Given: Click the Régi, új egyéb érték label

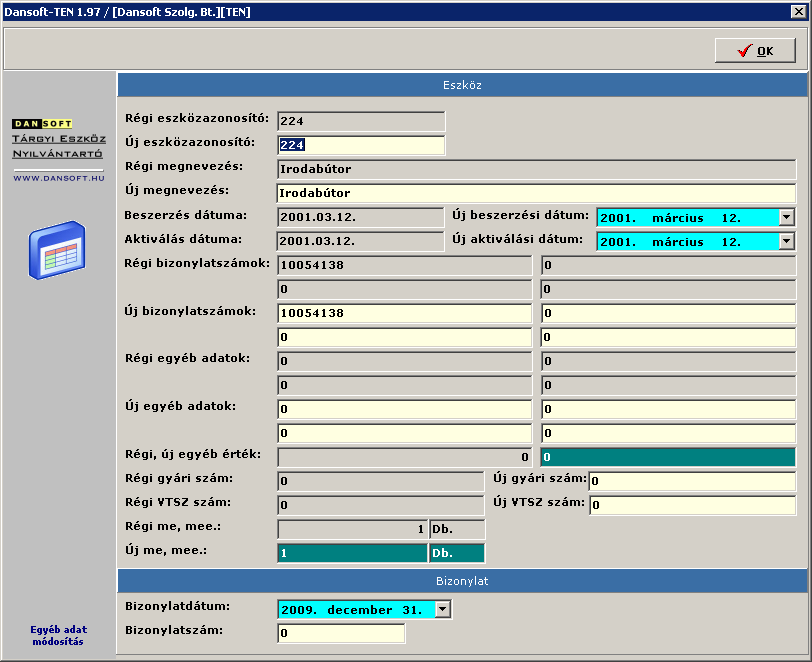Looking at the screenshot, I should pyautogui.click(x=193, y=454).
